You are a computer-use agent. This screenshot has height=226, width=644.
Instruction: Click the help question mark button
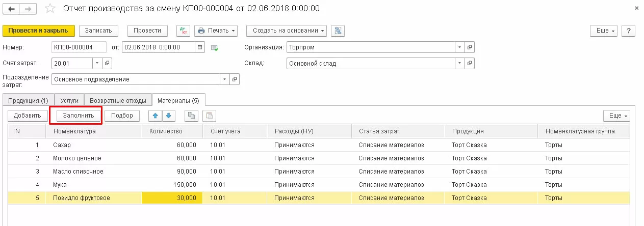628,31
